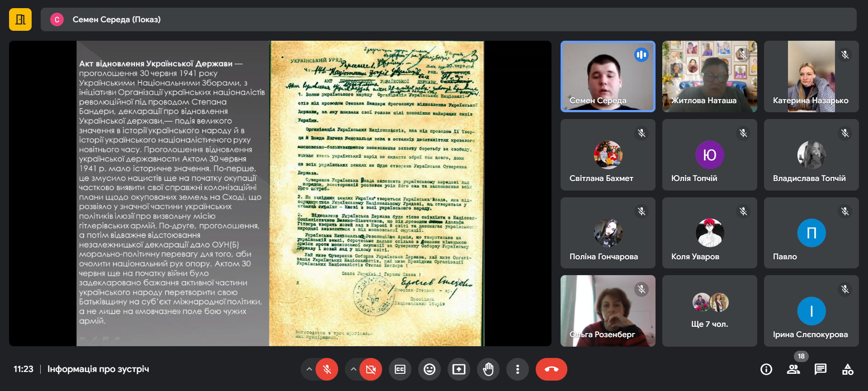Open the three-dot more options menu
This screenshot has height=391, width=868.
coord(518,369)
